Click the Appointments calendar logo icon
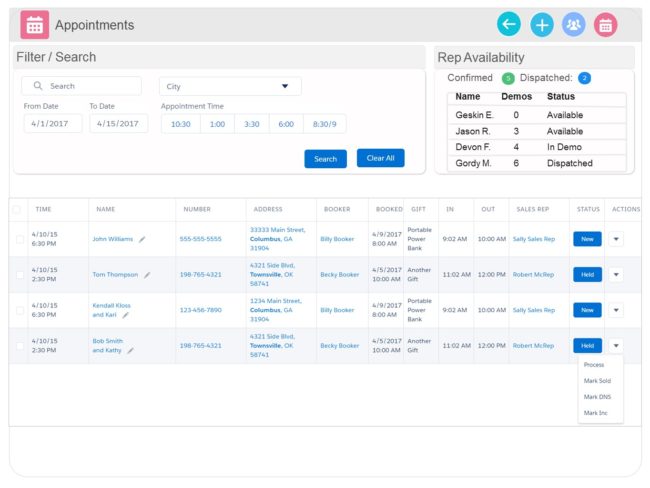 (35, 25)
